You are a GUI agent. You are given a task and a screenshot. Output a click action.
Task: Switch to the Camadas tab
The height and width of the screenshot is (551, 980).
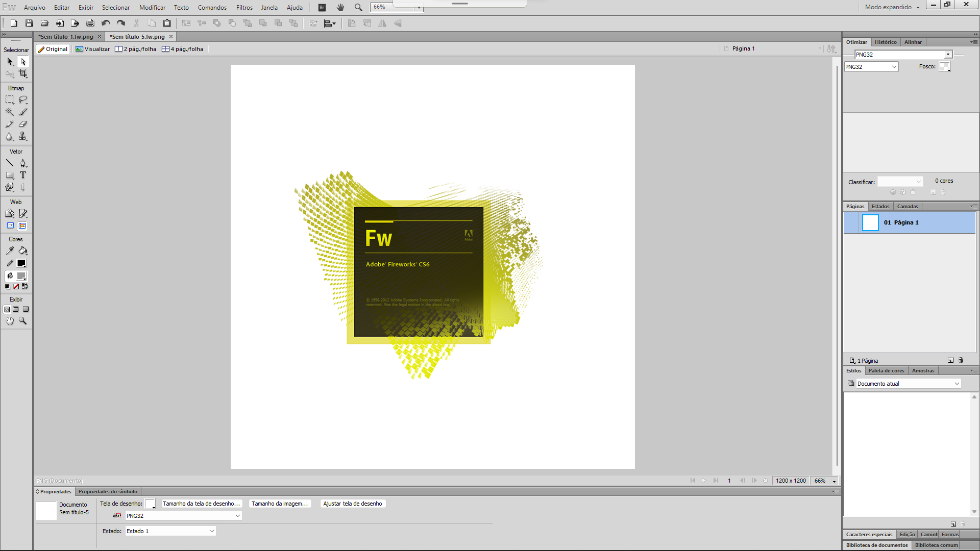click(907, 207)
